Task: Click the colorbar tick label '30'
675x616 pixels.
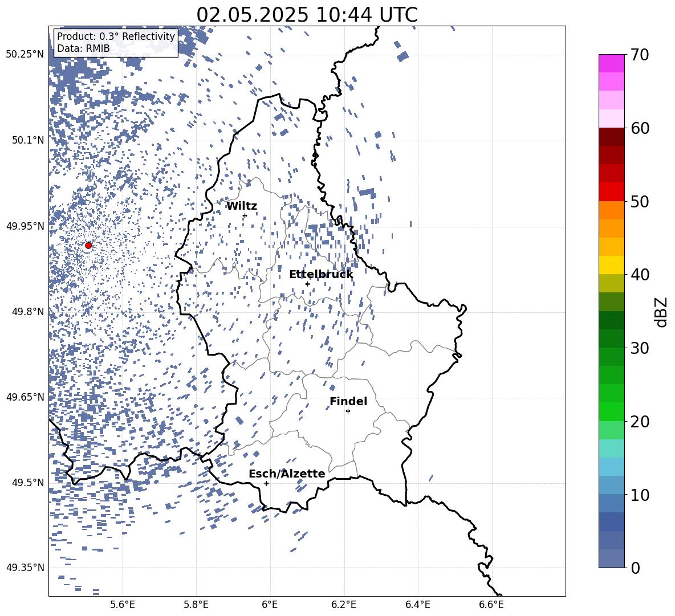Action: point(640,348)
